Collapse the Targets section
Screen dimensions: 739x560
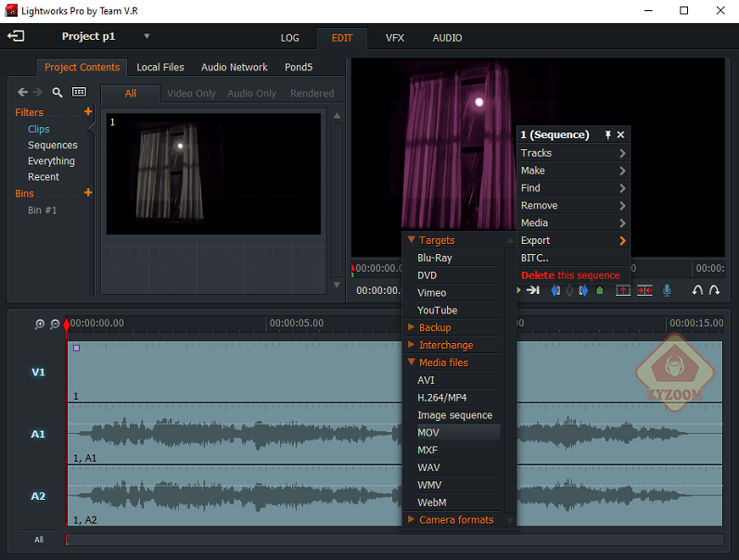pyautogui.click(x=412, y=240)
